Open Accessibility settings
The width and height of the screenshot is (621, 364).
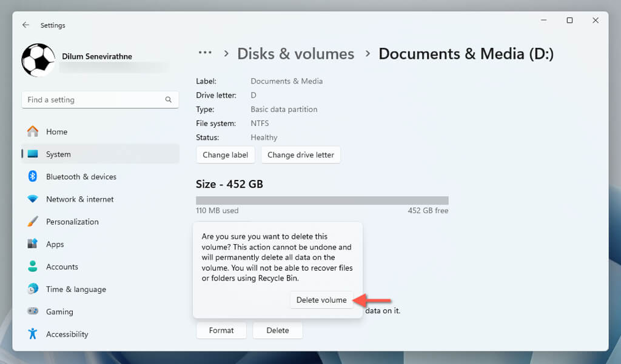pos(67,334)
